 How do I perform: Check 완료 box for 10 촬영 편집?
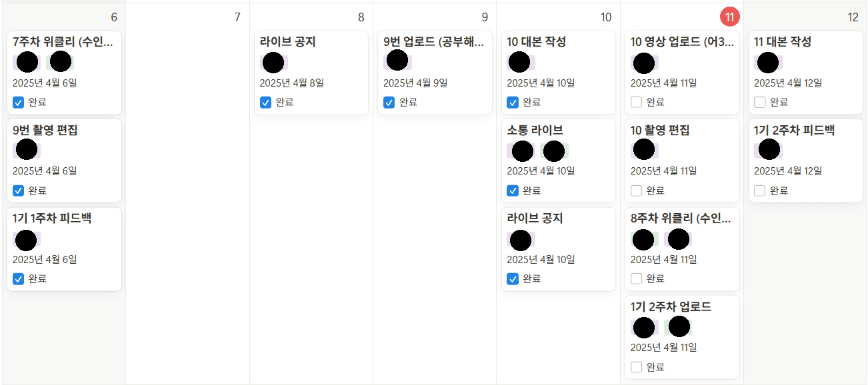(x=636, y=191)
